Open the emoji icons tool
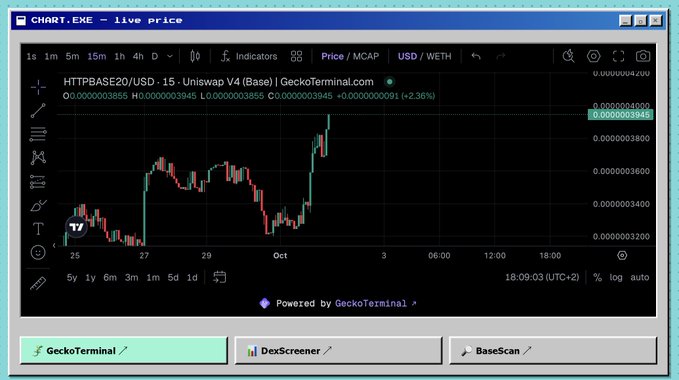This screenshot has width=679, height=380. tap(38, 252)
